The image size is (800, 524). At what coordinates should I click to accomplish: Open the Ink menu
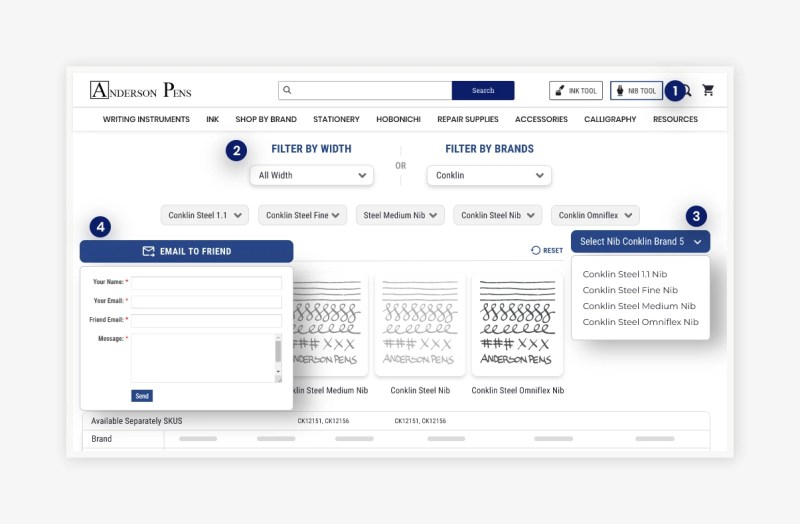212,119
